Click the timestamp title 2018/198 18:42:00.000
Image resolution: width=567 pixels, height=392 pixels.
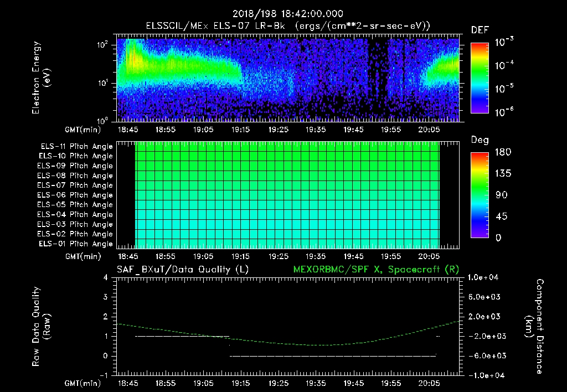287,14
